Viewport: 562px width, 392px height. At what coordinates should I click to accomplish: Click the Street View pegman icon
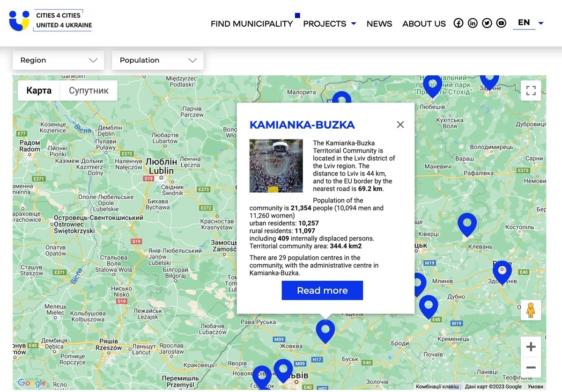pos(531,310)
